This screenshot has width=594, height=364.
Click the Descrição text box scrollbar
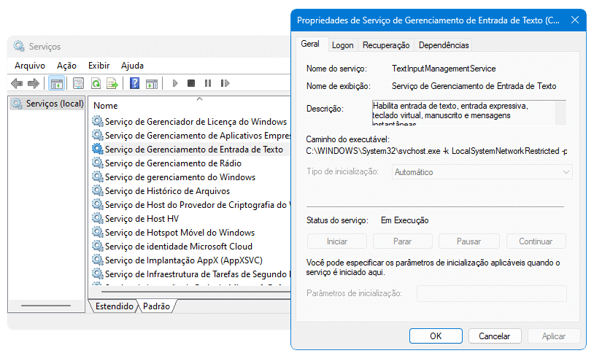tap(560, 112)
